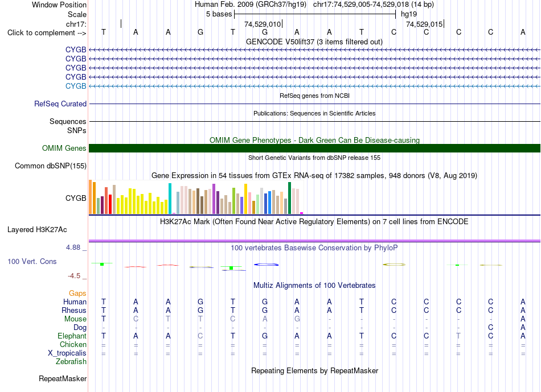
Task: Click the purple bar in GTEx expression chart
Action: pyautogui.click(x=214, y=199)
